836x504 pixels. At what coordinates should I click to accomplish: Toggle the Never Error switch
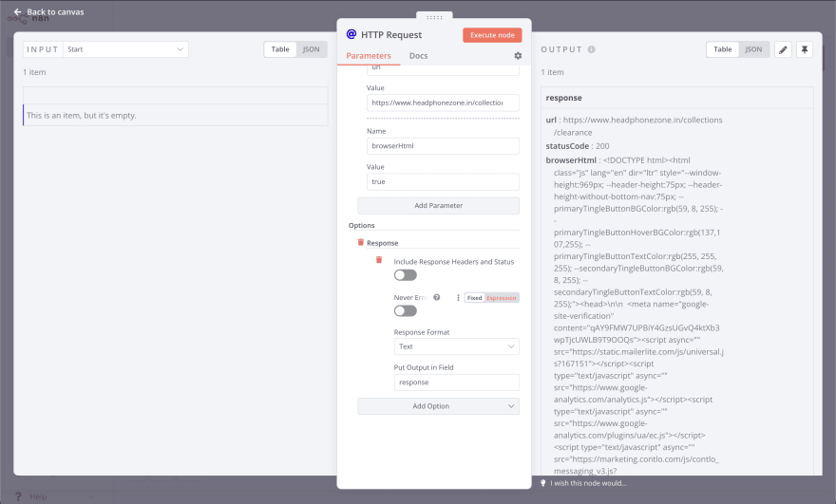[x=406, y=311]
